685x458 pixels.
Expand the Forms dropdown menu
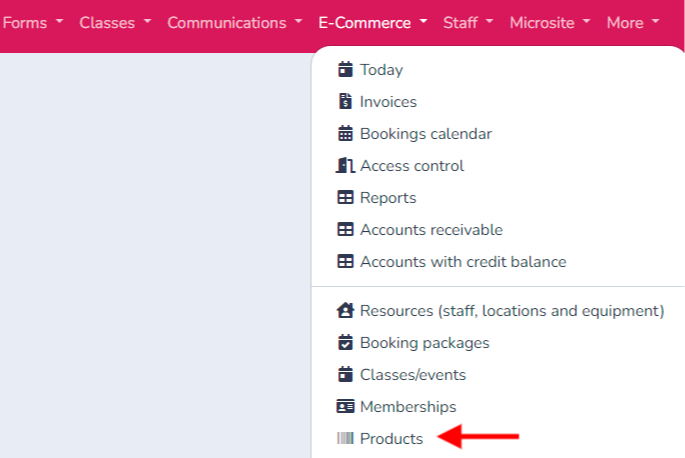coord(33,22)
